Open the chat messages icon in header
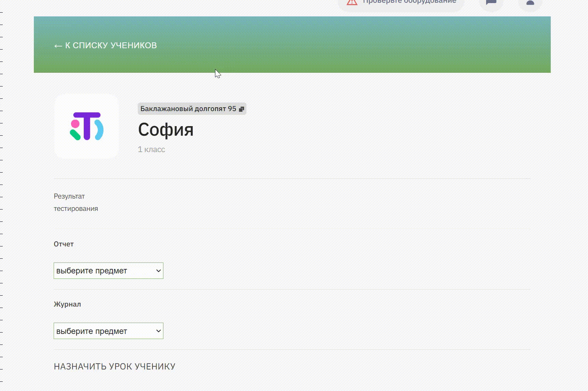 (x=491, y=3)
